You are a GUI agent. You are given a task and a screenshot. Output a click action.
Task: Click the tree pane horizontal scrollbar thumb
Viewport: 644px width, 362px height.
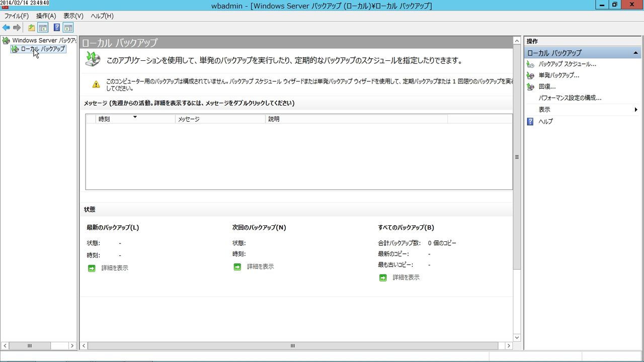(30, 346)
